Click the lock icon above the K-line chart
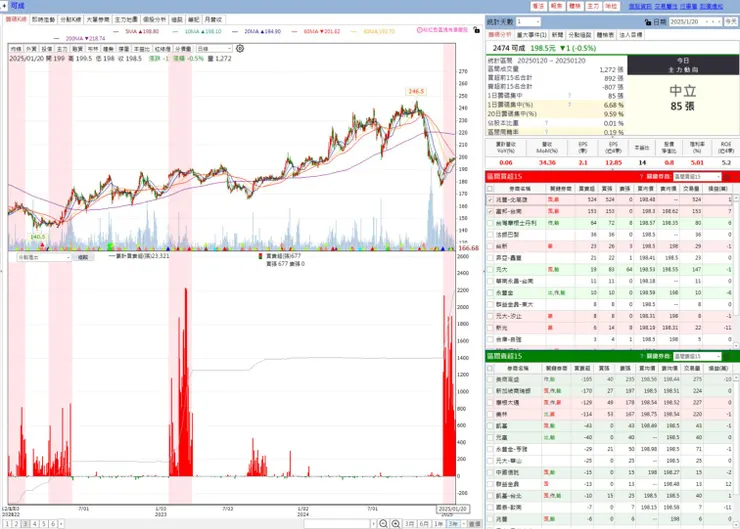 477,30
